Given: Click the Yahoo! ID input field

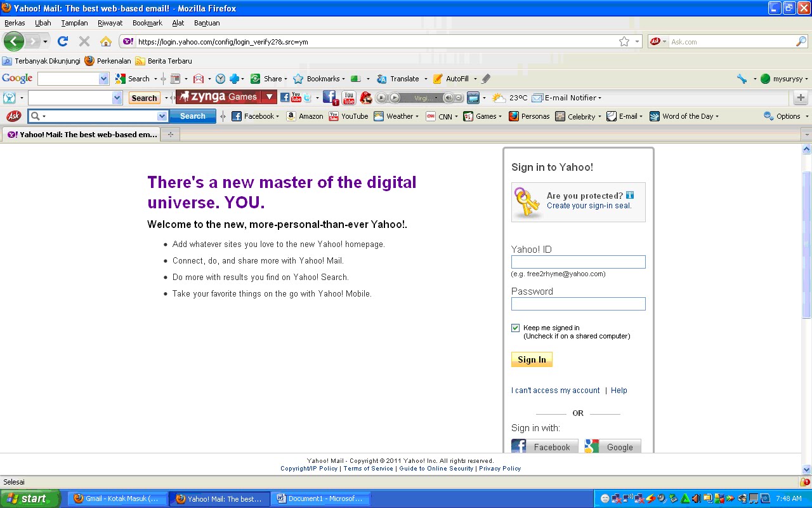Looking at the screenshot, I should 579,262.
